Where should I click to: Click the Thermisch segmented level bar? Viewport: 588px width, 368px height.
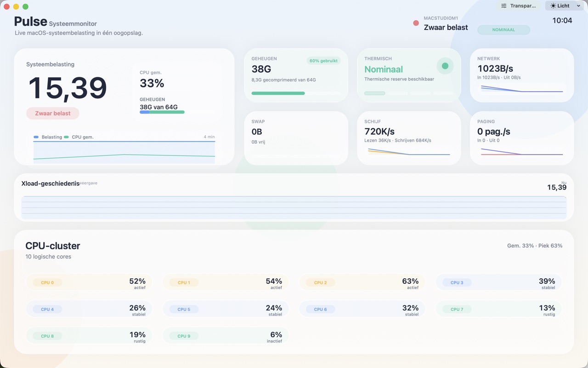click(x=409, y=93)
